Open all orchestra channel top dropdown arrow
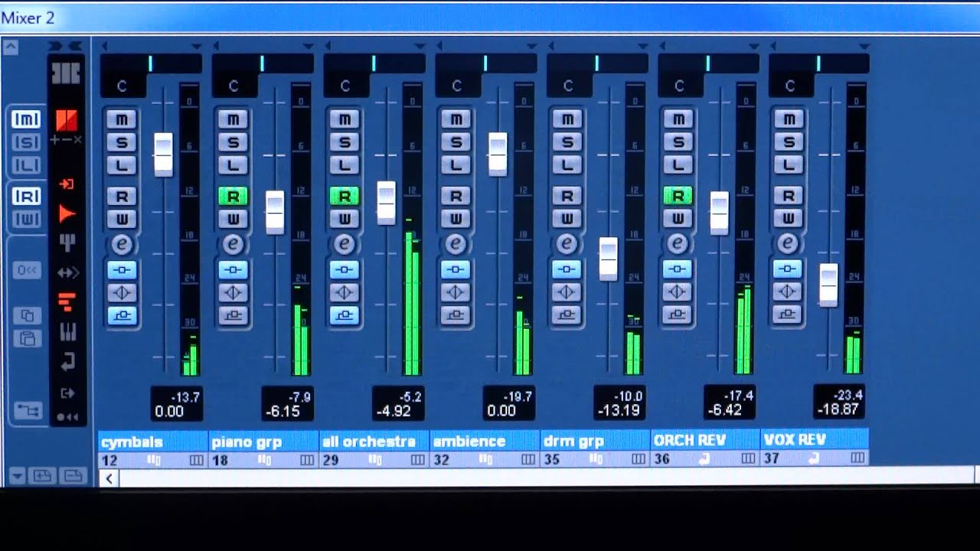980x551 pixels. (x=420, y=46)
